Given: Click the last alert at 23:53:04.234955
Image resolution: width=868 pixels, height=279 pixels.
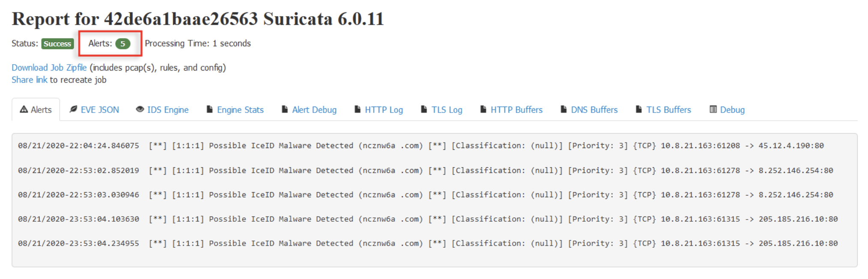Looking at the screenshot, I should click(428, 243).
